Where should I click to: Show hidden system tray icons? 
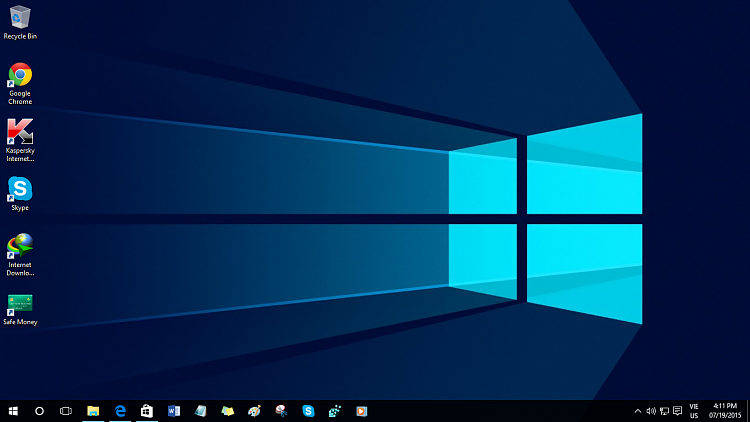[638, 411]
